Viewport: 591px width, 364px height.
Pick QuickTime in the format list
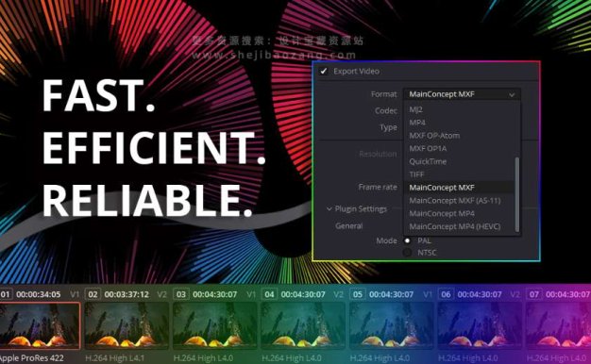click(428, 161)
